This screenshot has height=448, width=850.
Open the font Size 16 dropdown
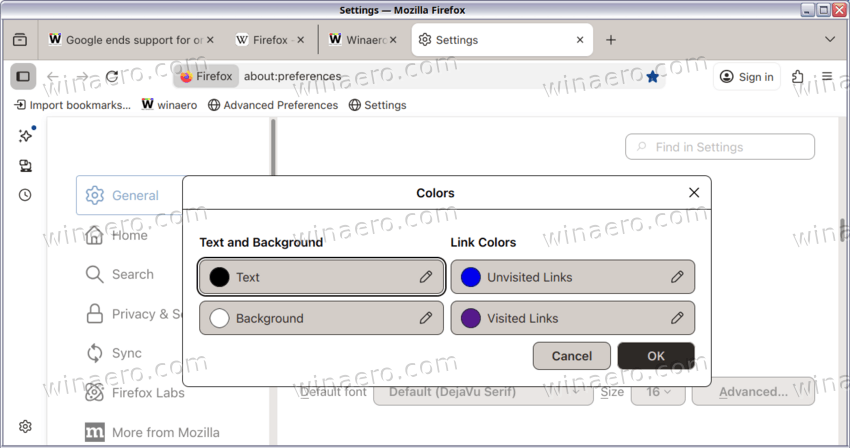[658, 392]
